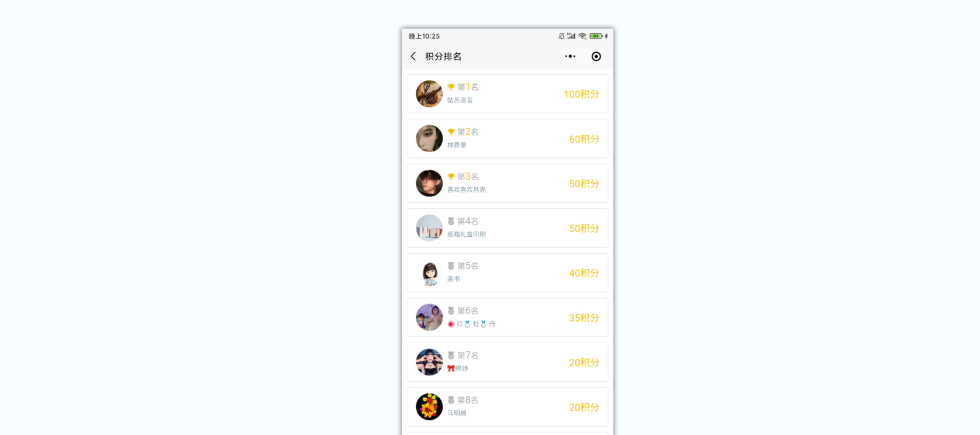This screenshot has width=980, height=435.
Task: Click the trophy icon beside 第3名
Action: click(451, 177)
